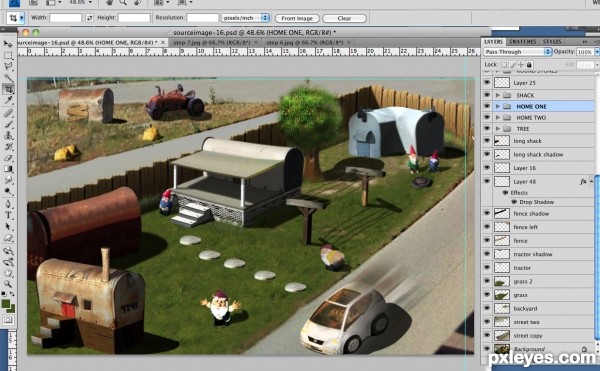Open the Pass Through blend mode dropdown
Viewport: 600px width, 371px height.
pyautogui.click(x=518, y=52)
